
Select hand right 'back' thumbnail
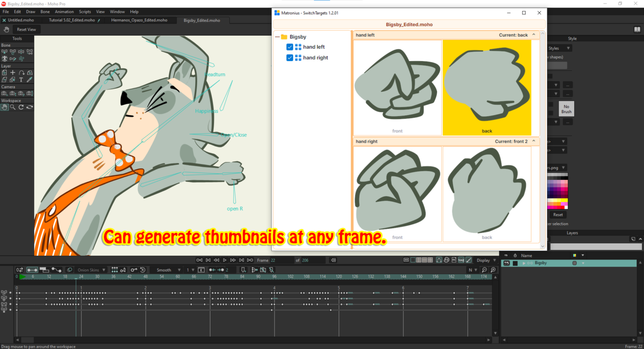[487, 194]
